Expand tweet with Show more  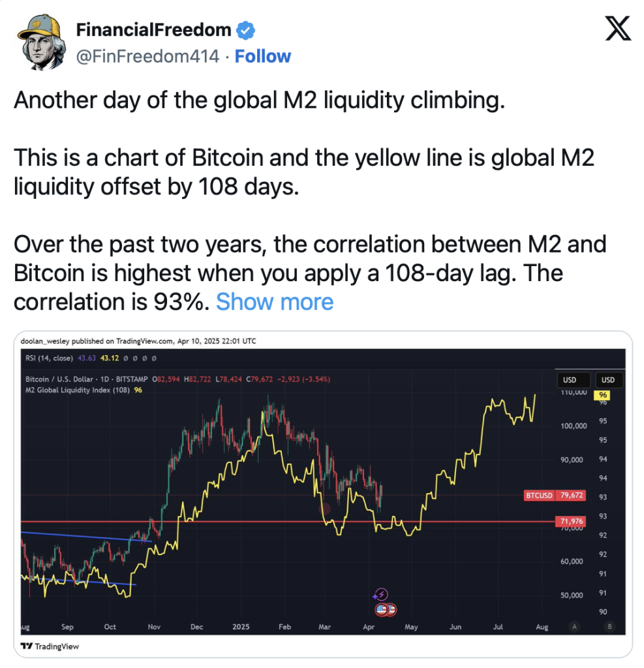coord(275,302)
